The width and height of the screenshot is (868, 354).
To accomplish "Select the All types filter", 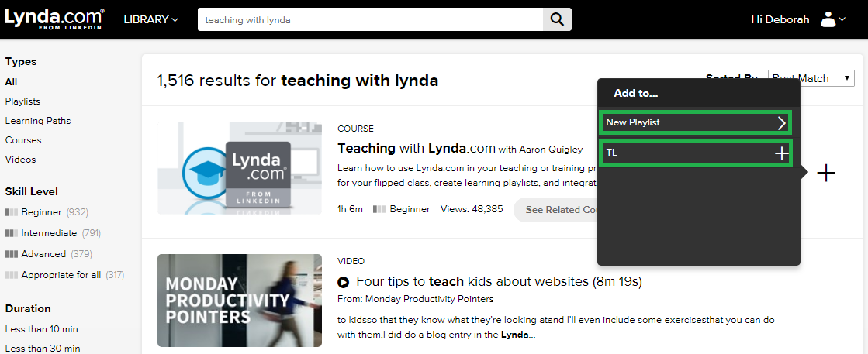I will (x=11, y=82).
